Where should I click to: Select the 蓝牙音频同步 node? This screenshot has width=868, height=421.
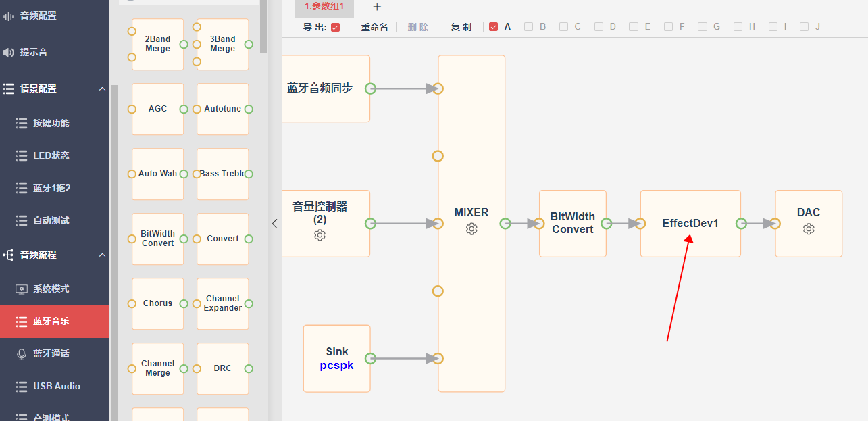point(326,89)
